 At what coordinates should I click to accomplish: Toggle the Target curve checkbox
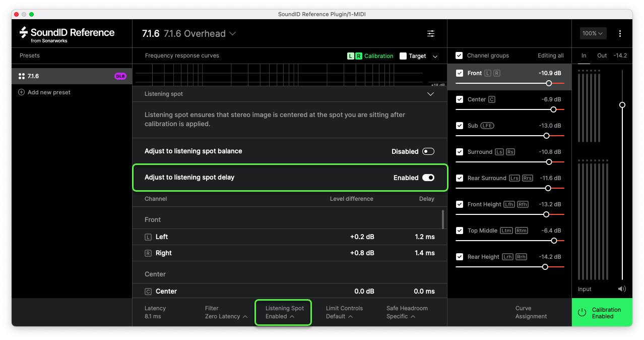[x=403, y=56]
